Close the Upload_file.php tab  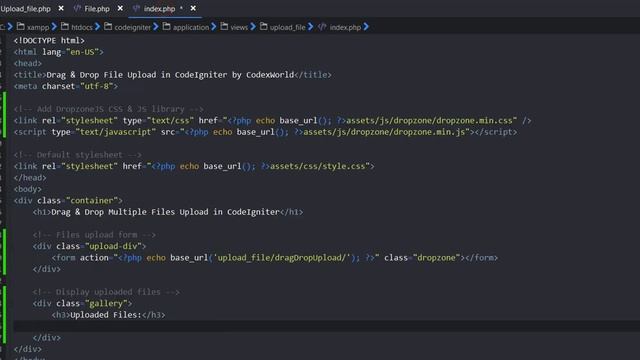[x=61, y=8]
